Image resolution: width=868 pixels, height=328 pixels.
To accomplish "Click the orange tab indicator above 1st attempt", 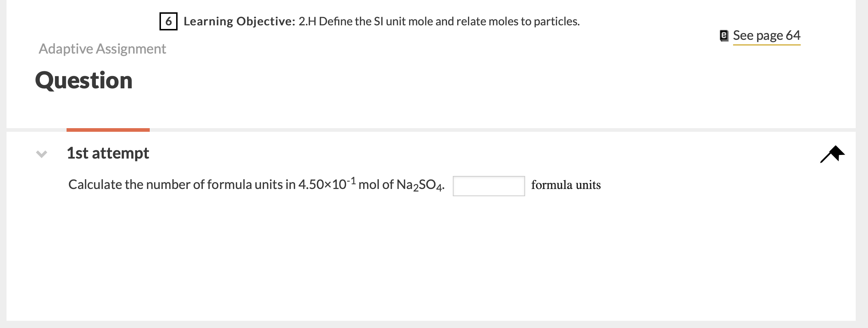I will [108, 130].
